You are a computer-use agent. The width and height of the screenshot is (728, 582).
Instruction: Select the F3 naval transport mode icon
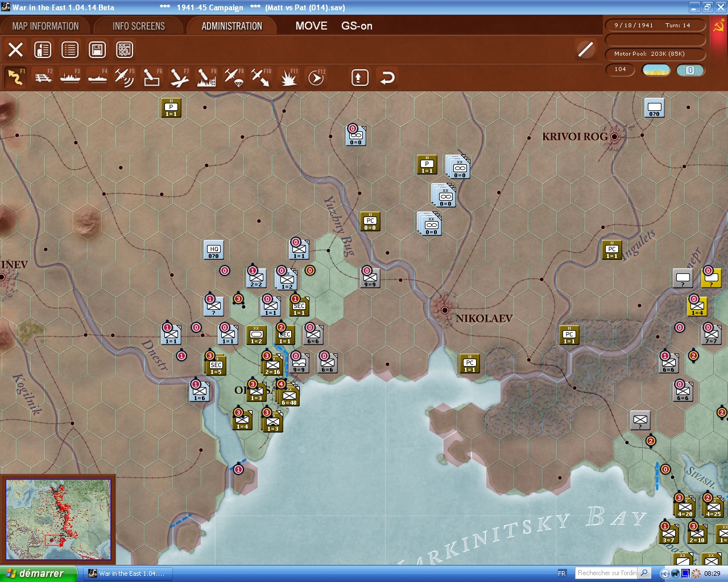[71, 77]
